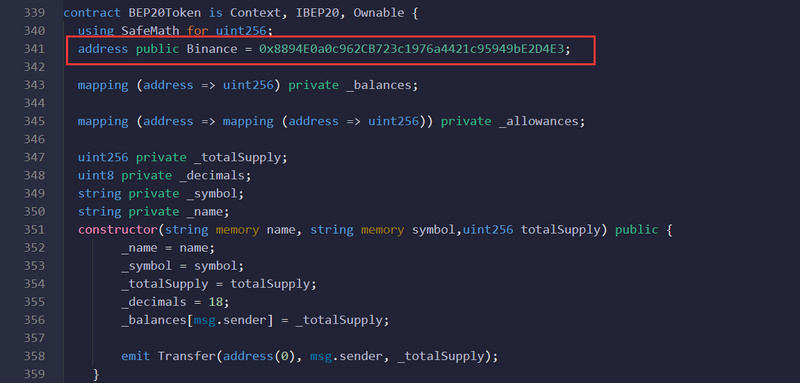
Task: Click the SafeMath library name
Action: 151,31
